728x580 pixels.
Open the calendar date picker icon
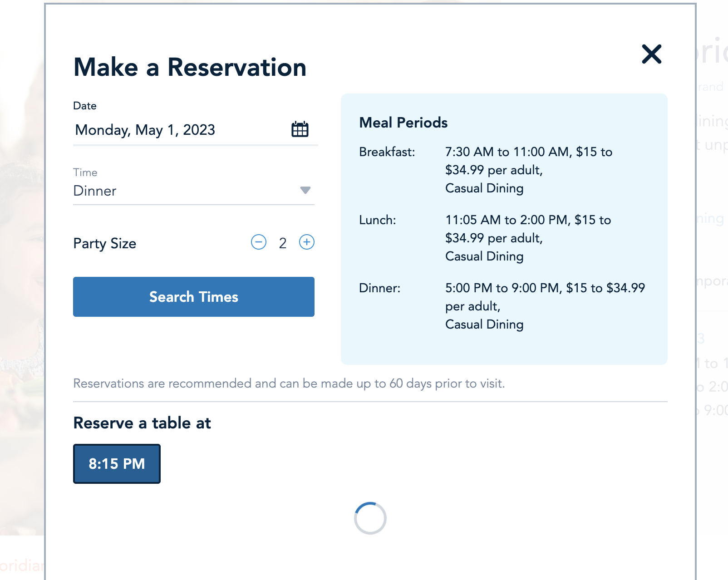click(300, 129)
